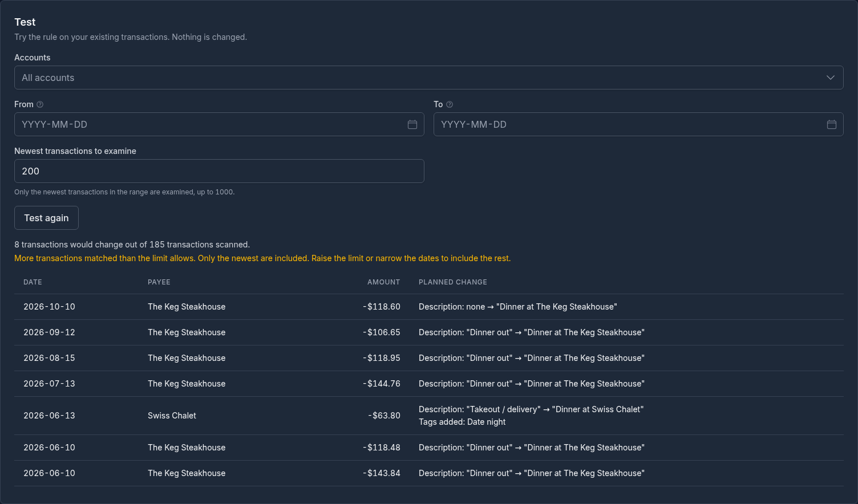Click the AMOUNT column header
This screenshot has width=858, height=504.
[x=383, y=282]
